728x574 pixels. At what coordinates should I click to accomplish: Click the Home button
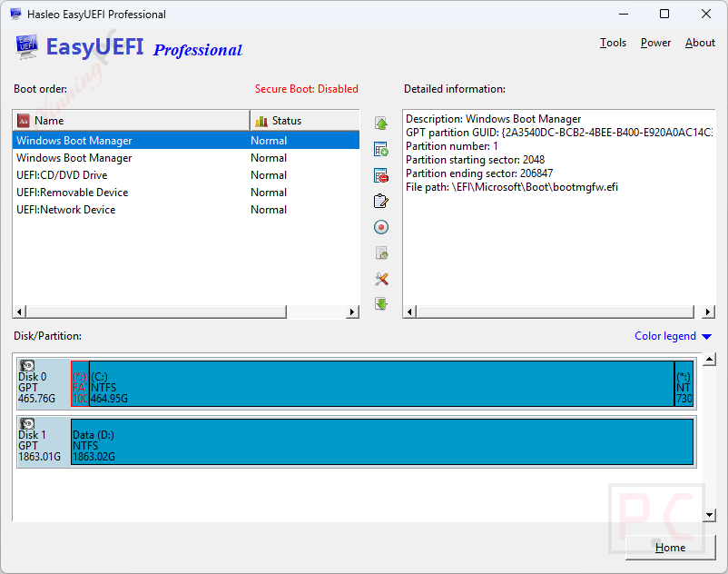click(x=670, y=548)
